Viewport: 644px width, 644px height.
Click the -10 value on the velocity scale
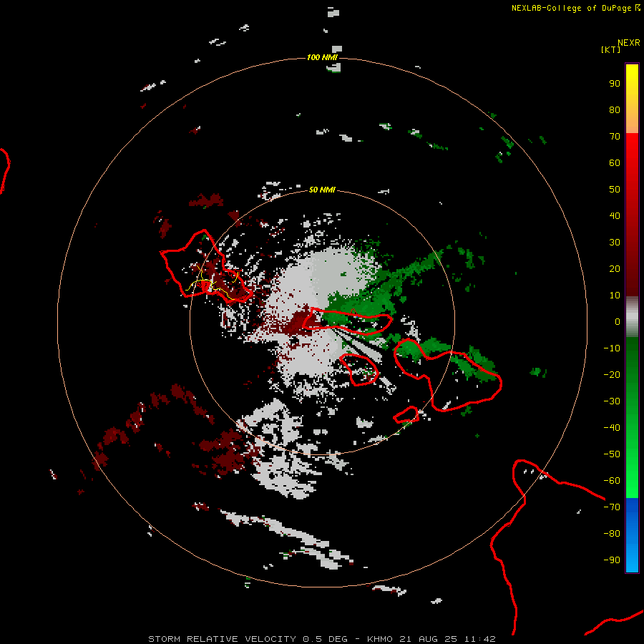pyautogui.click(x=612, y=348)
